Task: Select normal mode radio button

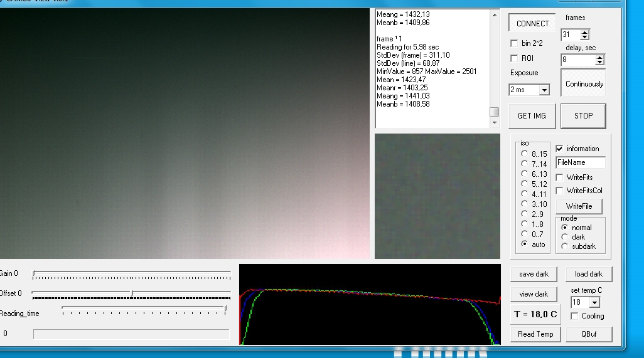Action: pyautogui.click(x=565, y=227)
